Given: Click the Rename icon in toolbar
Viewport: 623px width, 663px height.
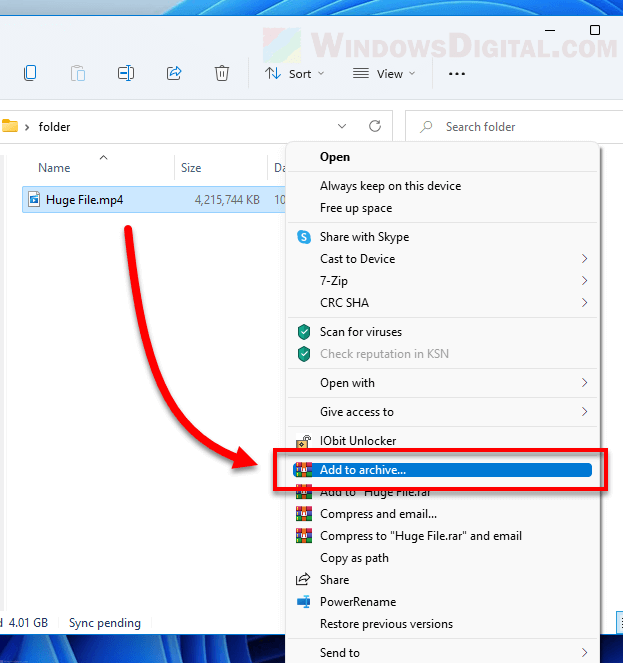Looking at the screenshot, I should point(126,73).
